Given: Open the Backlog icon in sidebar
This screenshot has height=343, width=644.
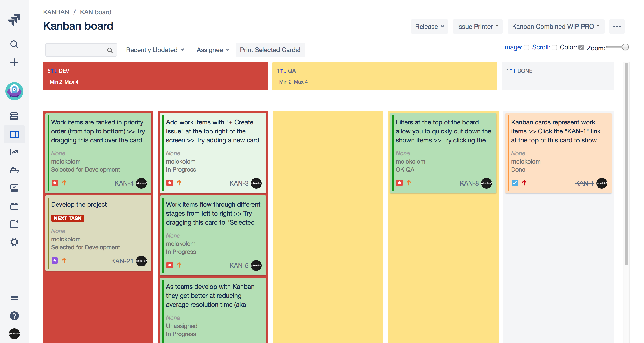Looking at the screenshot, I should click(x=14, y=116).
